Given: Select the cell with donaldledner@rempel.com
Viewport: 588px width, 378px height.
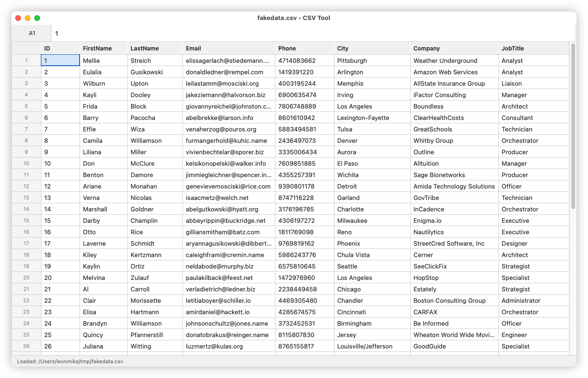Looking at the screenshot, I should tap(229, 72).
